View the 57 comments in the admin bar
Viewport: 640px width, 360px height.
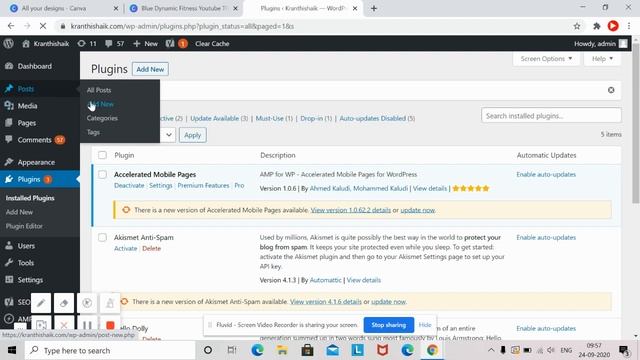[114, 43]
